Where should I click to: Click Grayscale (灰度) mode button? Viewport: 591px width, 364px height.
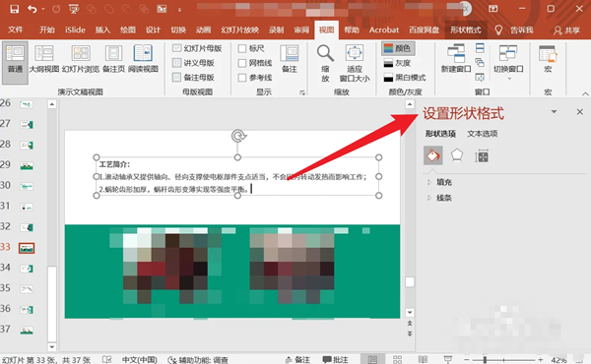(397, 63)
